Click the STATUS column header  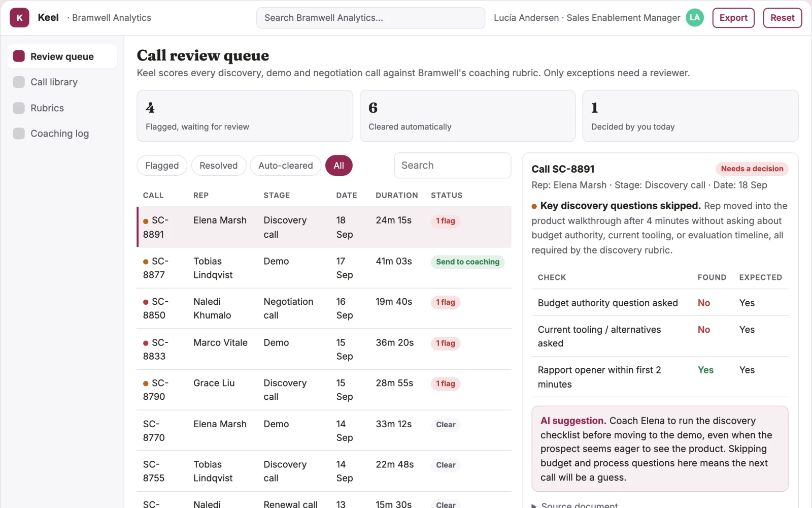tap(447, 195)
